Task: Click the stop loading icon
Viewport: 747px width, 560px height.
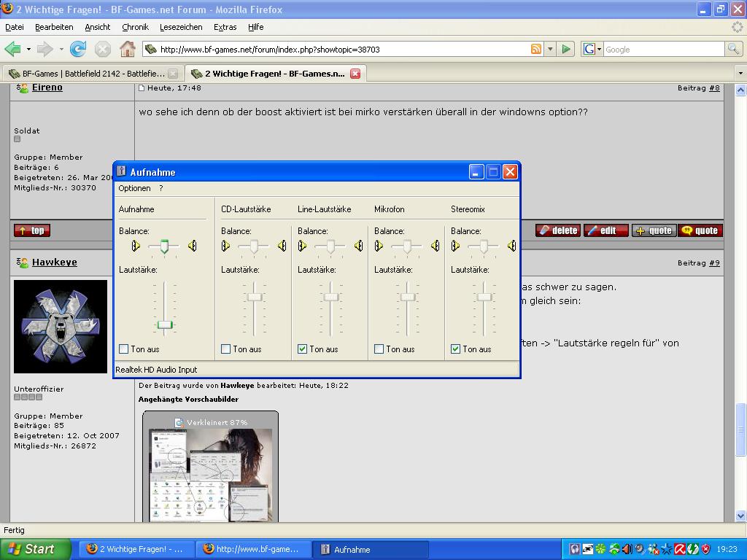Action: tap(102, 49)
